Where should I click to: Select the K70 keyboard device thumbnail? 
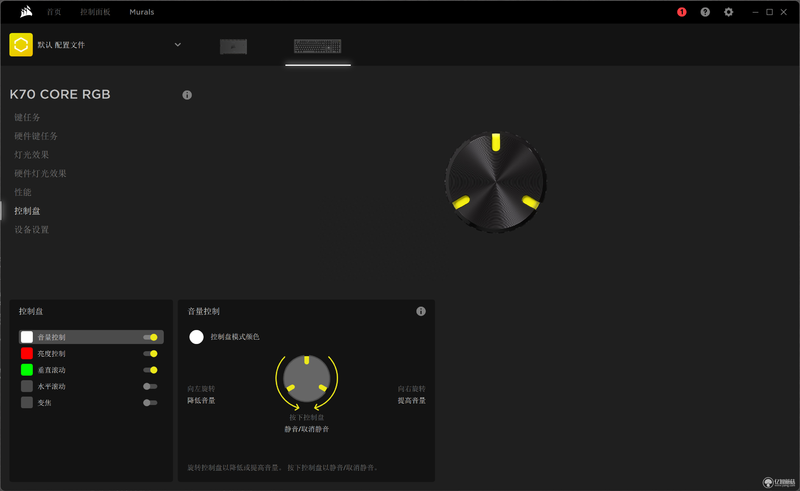[317, 46]
